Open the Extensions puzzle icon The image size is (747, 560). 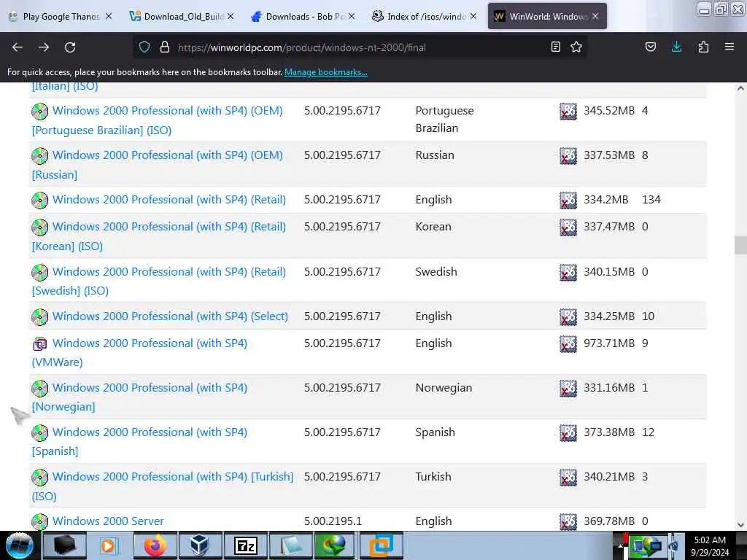coord(703,47)
